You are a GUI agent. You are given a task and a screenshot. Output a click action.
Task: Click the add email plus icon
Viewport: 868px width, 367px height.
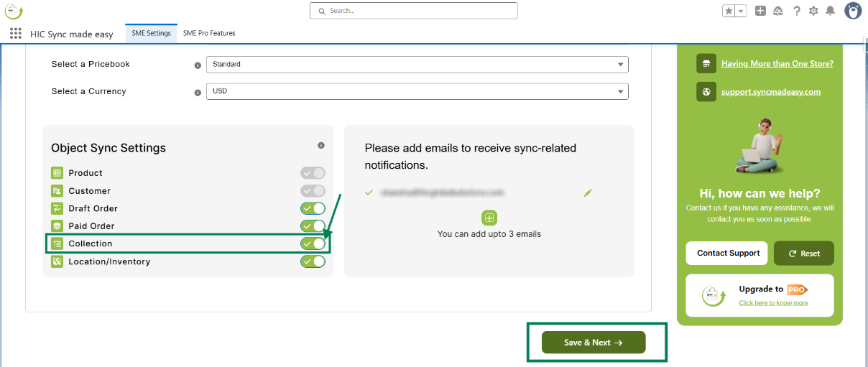click(x=489, y=218)
